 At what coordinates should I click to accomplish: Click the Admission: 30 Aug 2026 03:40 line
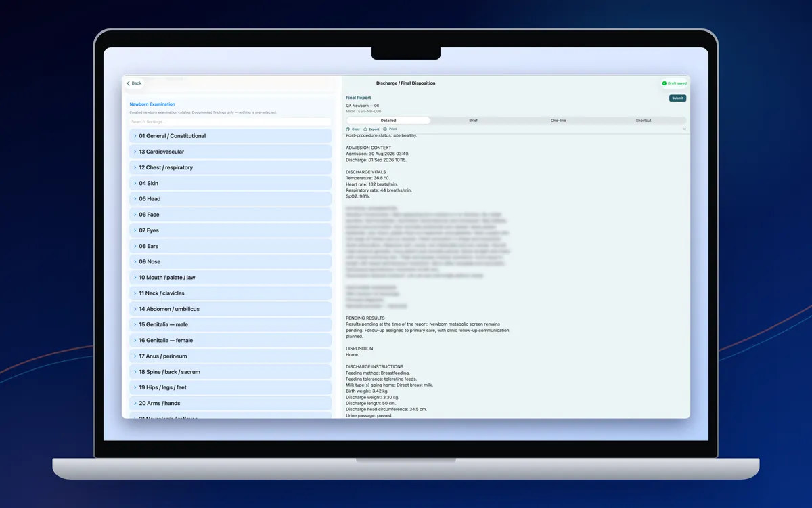pos(378,154)
